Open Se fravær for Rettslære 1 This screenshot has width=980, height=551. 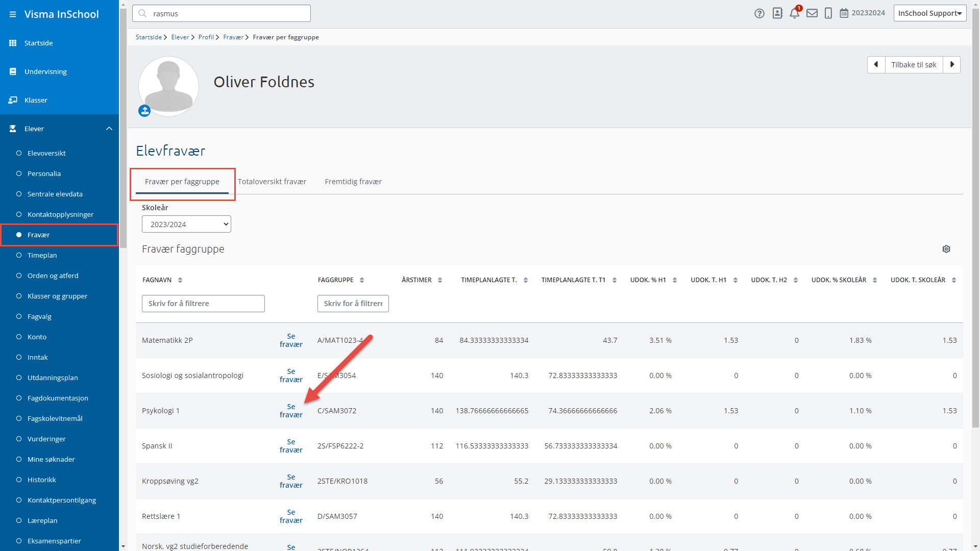291,516
